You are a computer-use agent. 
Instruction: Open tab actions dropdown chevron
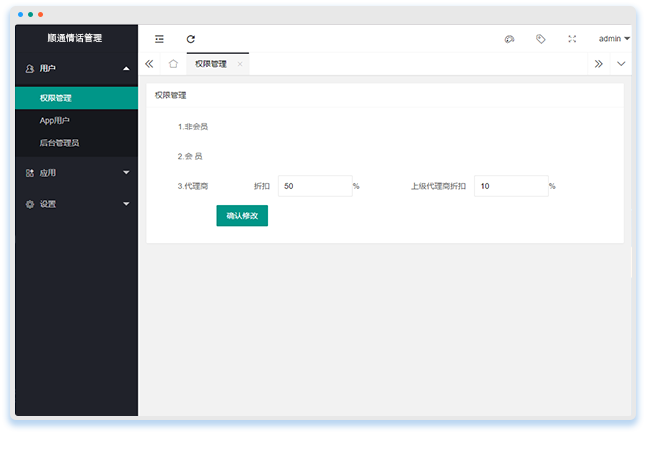(621, 64)
